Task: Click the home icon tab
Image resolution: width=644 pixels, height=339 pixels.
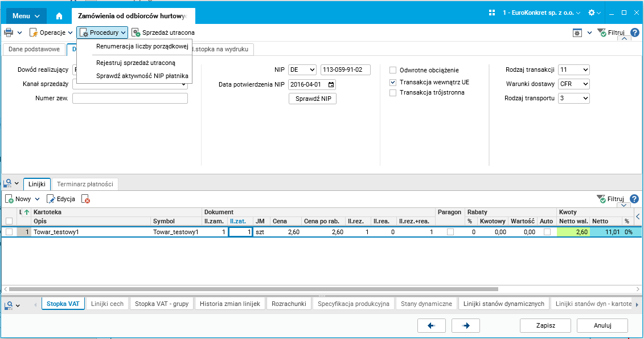Action: [x=59, y=16]
